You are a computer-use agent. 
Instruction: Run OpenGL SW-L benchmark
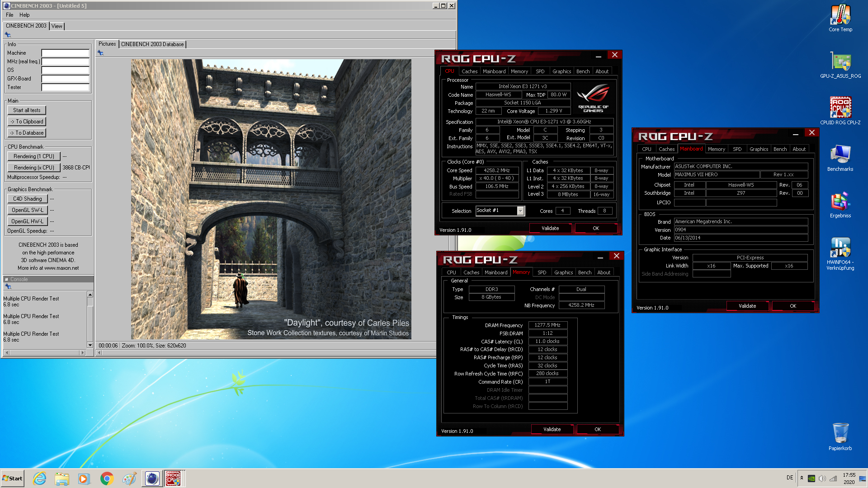(x=28, y=210)
